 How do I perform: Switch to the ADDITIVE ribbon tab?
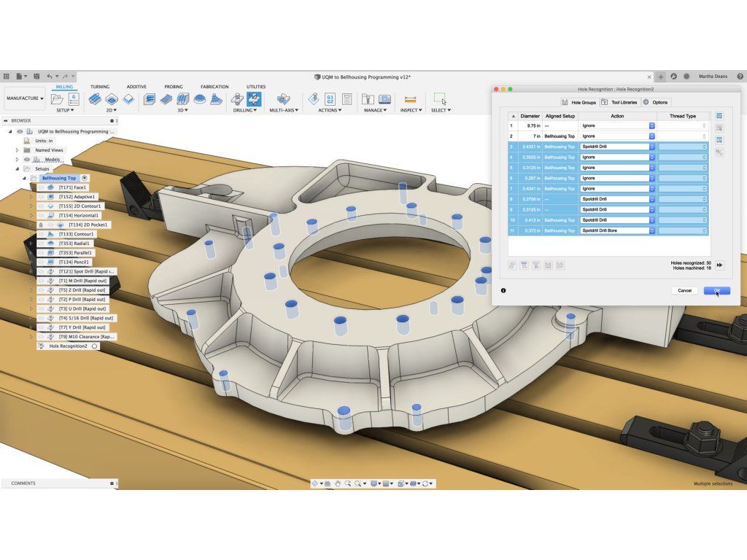tap(136, 87)
